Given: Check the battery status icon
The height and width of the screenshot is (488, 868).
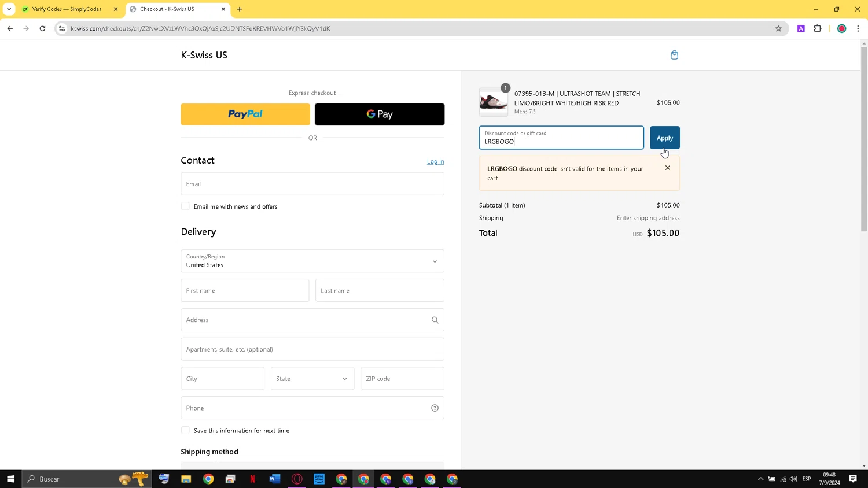Looking at the screenshot, I should click(771, 479).
